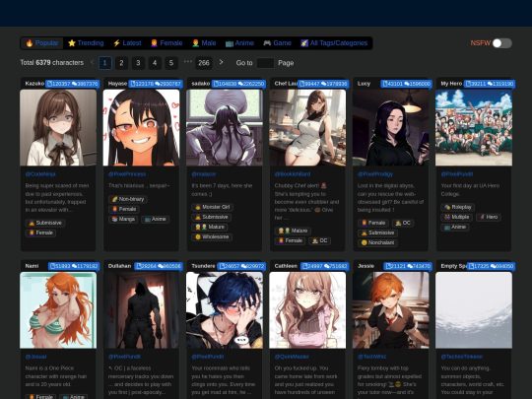Click Dullahan's token and chat stats badge
This screenshot has width=532, height=399.
click(x=158, y=266)
